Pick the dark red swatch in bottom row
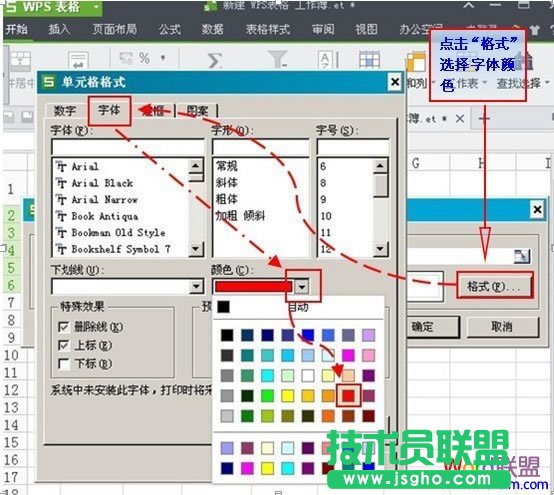This screenshot has height=495, width=554. 368,416
